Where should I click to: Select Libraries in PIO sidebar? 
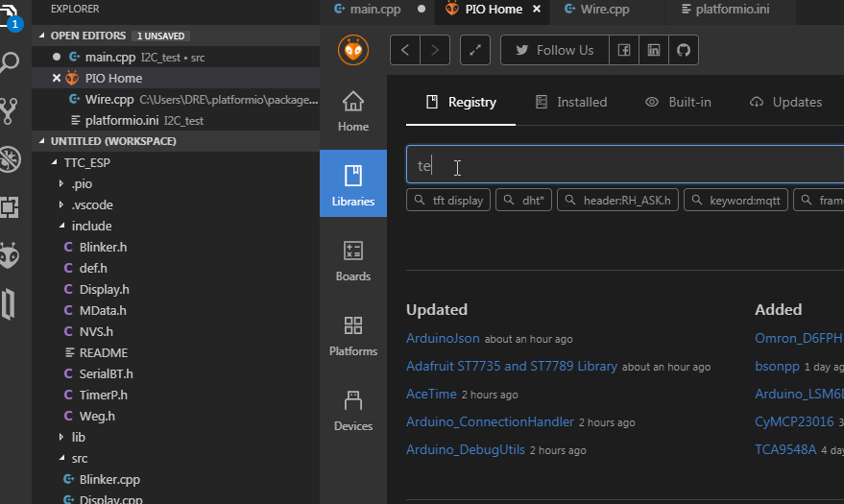pyautogui.click(x=353, y=185)
